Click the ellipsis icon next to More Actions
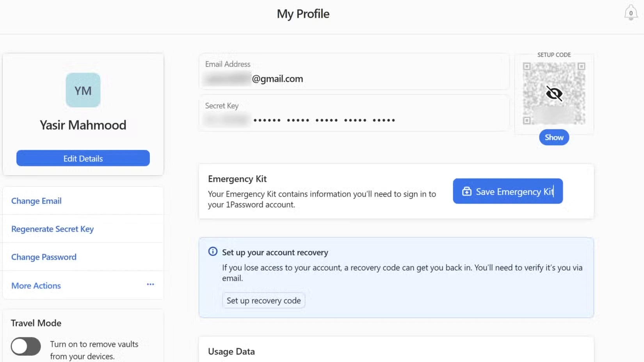This screenshot has height=362, width=644. [150, 285]
